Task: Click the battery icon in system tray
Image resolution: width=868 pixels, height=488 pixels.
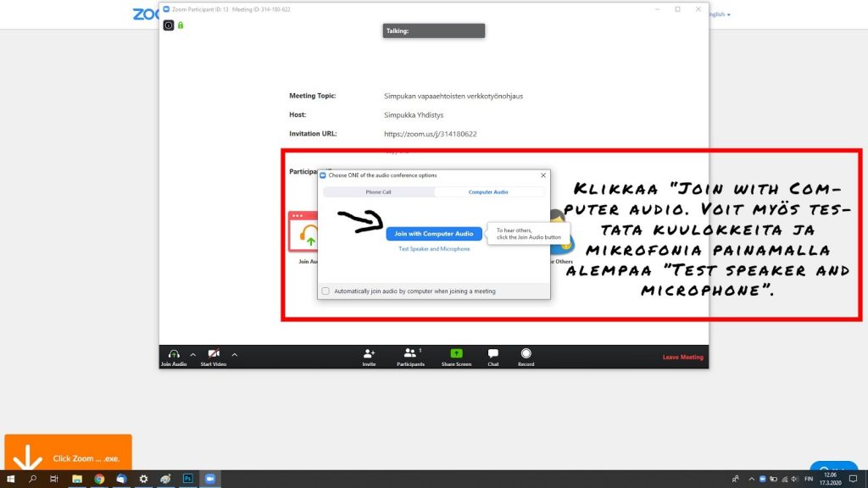Action: point(773,480)
